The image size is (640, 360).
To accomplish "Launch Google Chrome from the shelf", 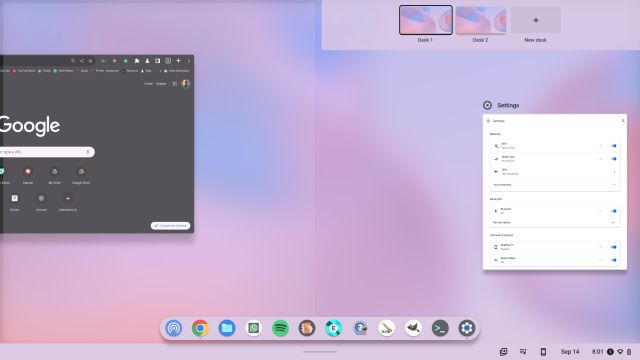I will click(x=200, y=328).
